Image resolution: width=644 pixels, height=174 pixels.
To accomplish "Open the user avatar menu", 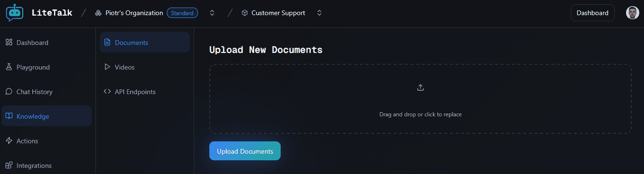I will click(633, 13).
